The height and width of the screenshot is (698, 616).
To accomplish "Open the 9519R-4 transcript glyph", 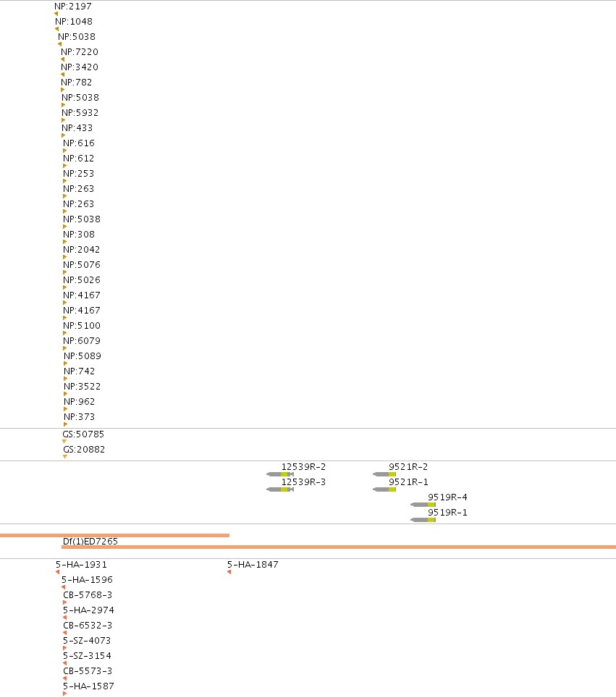I will pyautogui.click(x=423, y=505).
